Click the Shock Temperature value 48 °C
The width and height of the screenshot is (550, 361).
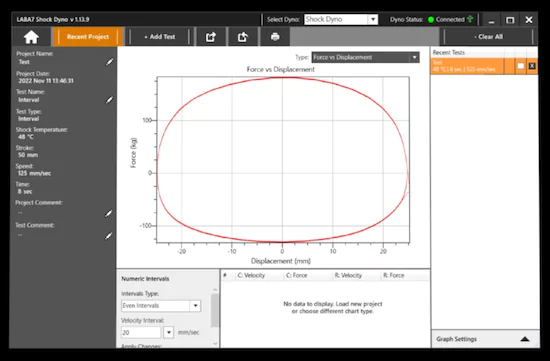coord(26,137)
